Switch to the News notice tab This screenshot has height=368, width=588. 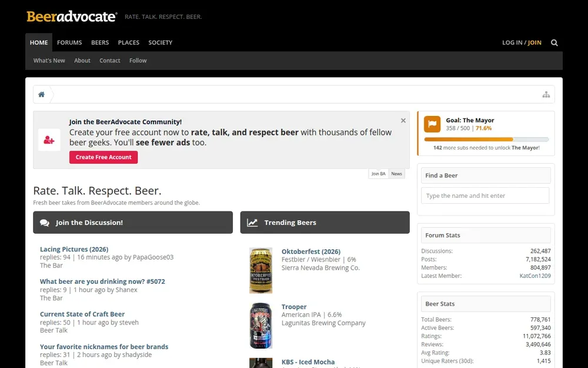click(x=396, y=174)
